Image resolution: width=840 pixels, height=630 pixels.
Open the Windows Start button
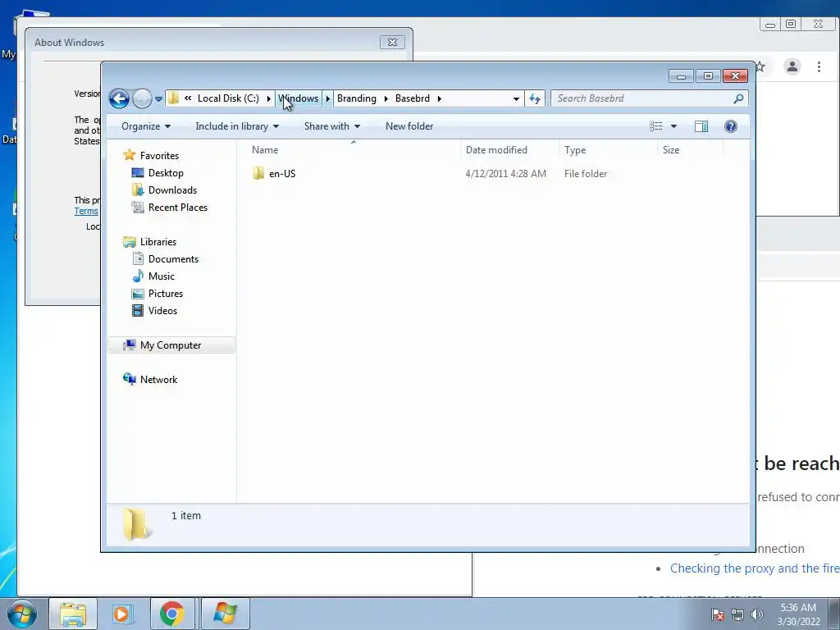[x=22, y=614]
